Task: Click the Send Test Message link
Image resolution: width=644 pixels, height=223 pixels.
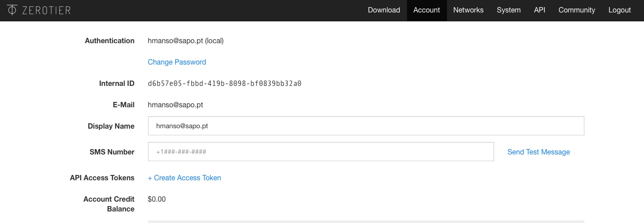Action: coord(539,152)
